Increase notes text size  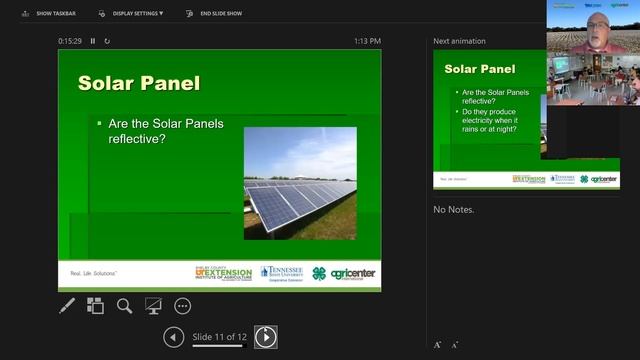(x=437, y=345)
